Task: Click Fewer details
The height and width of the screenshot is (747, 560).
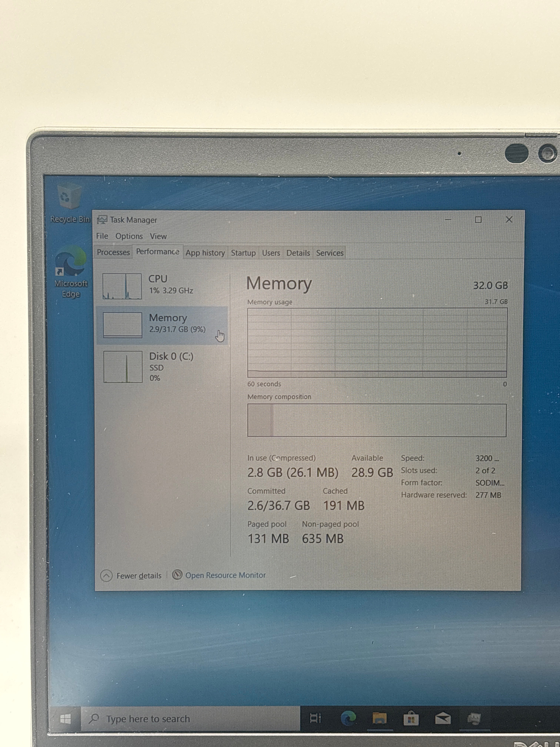Action: 139,576
